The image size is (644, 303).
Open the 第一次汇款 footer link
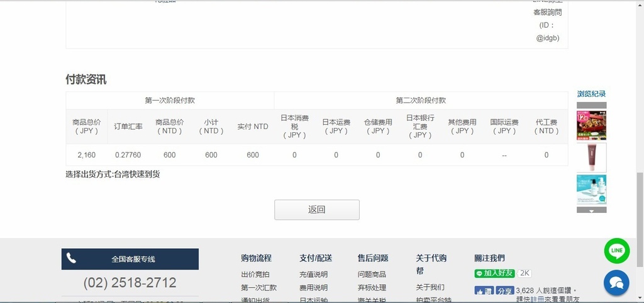pyautogui.click(x=258, y=287)
